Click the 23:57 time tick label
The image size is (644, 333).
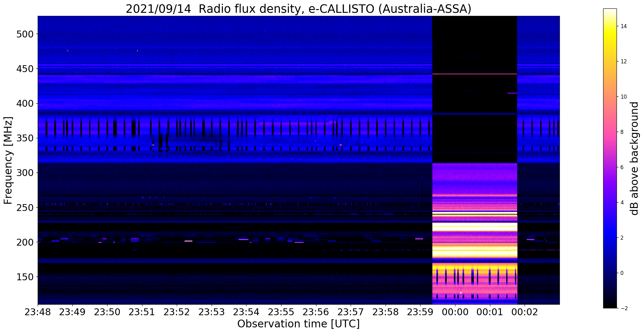coord(351,312)
